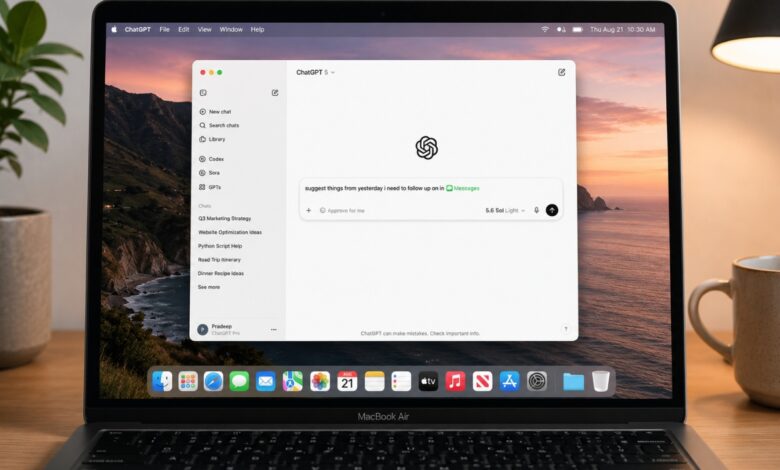The image size is (780, 470).
Task: Click the green Messages mention in the prompt
Action: click(463, 188)
